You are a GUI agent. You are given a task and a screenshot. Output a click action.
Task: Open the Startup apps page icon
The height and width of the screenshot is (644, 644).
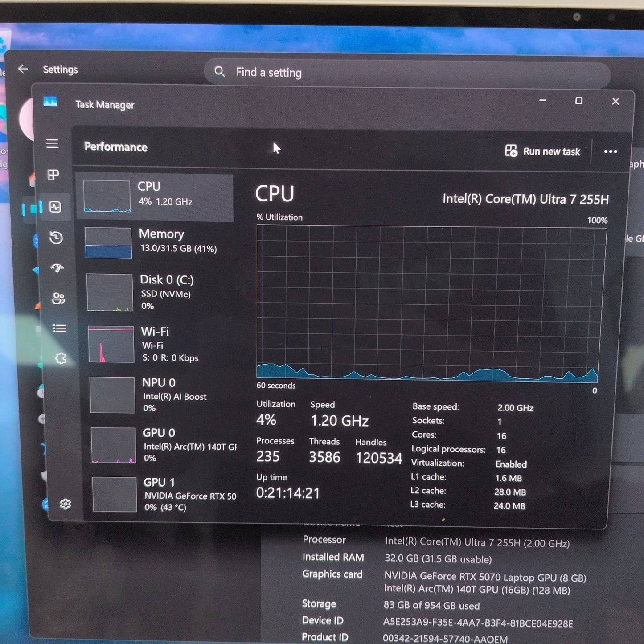pyautogui.click(x=57, y=268)
